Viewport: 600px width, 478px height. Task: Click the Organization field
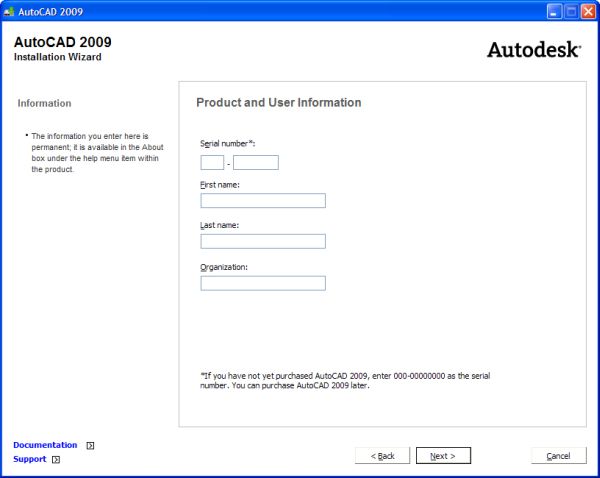263,283
